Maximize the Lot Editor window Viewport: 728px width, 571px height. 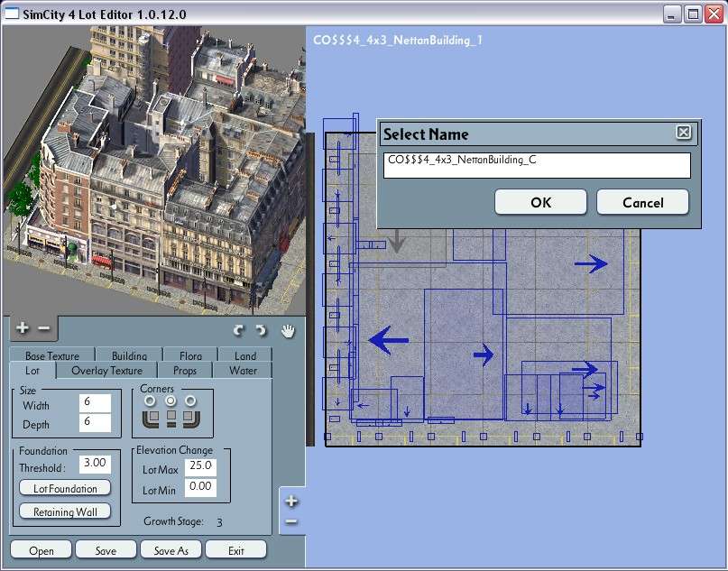[x=693, y=14]
